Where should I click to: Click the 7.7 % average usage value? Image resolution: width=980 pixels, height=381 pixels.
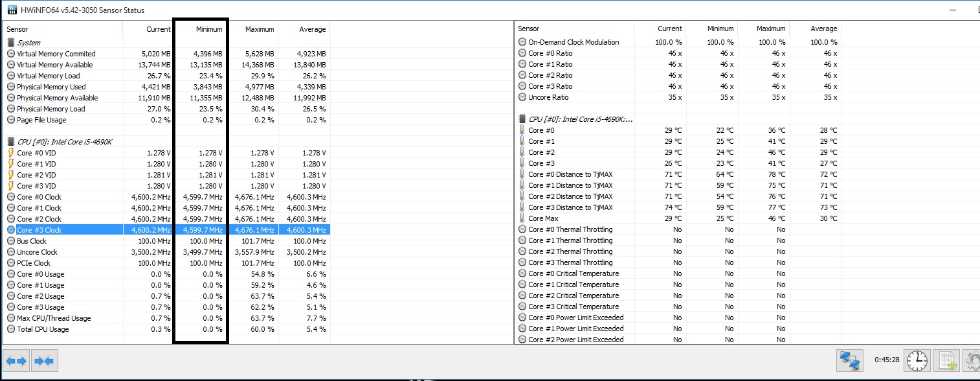click(317, 318)
